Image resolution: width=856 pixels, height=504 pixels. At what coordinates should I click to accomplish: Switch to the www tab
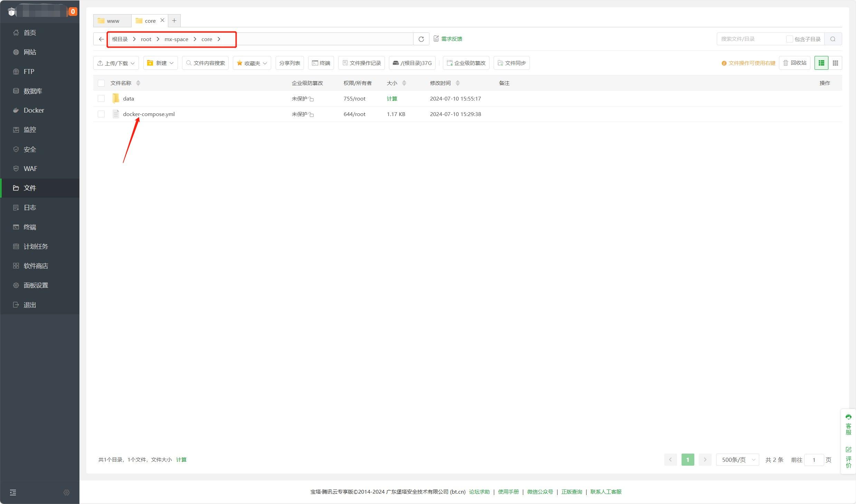(112, 21)
